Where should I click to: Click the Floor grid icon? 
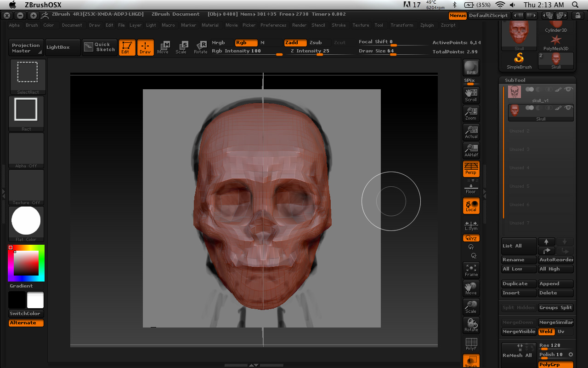point(471,186)
